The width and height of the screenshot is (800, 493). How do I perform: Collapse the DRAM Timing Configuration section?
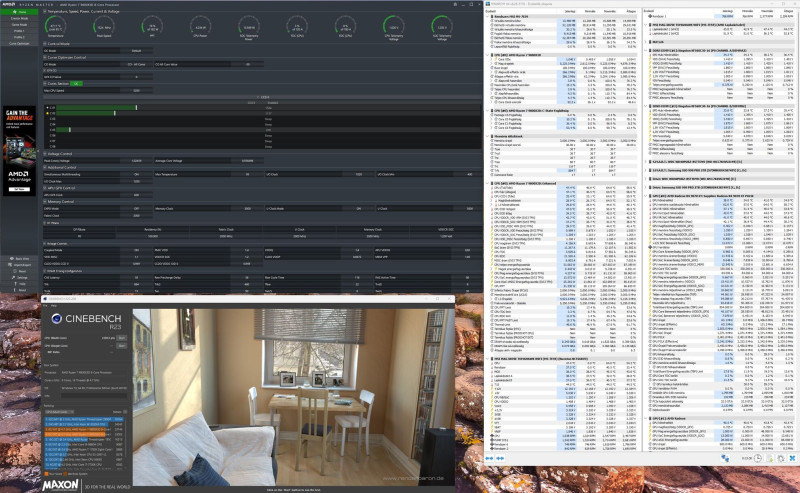pos(45,271)
